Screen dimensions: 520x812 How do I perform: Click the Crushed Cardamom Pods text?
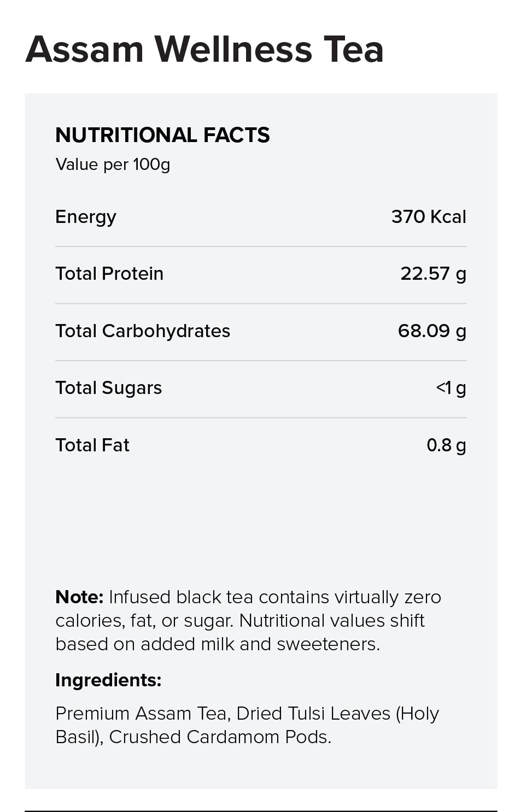(220, 737)
